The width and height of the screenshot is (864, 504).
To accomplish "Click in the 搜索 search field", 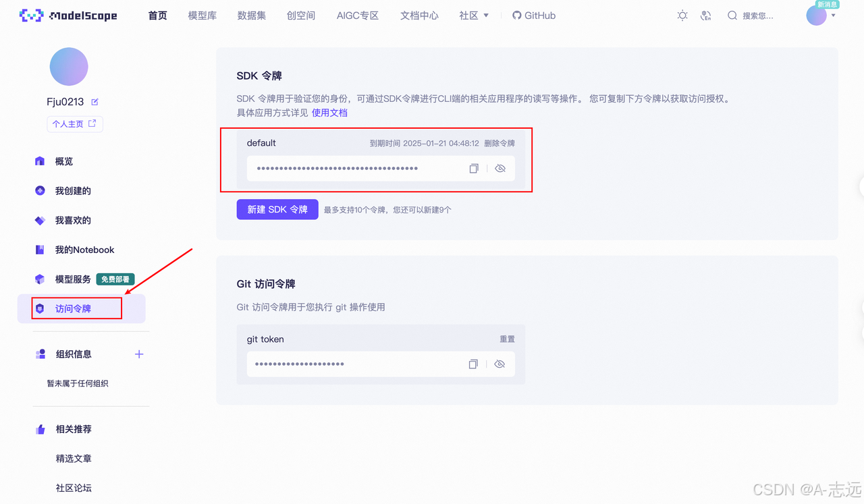I will [758, 16].
